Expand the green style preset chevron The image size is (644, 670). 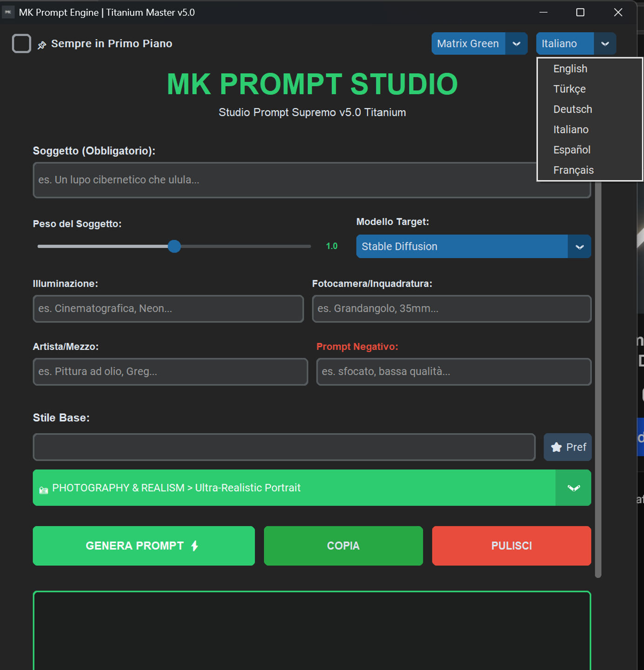573,488
